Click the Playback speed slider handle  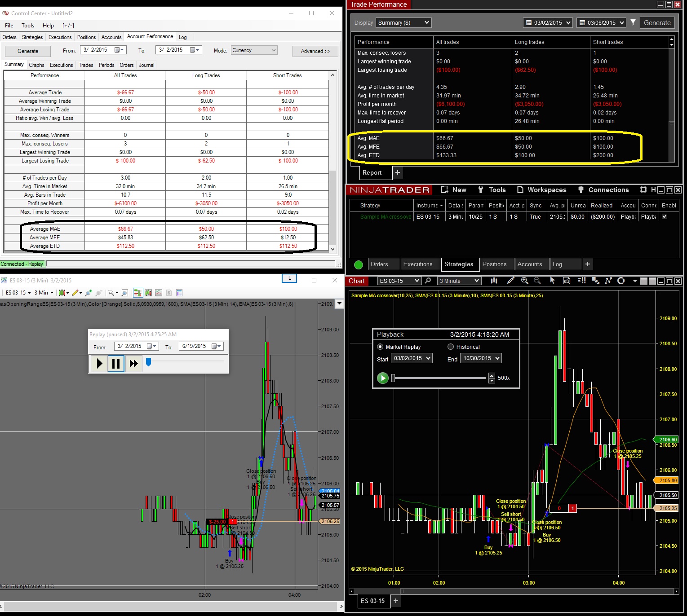393,378
